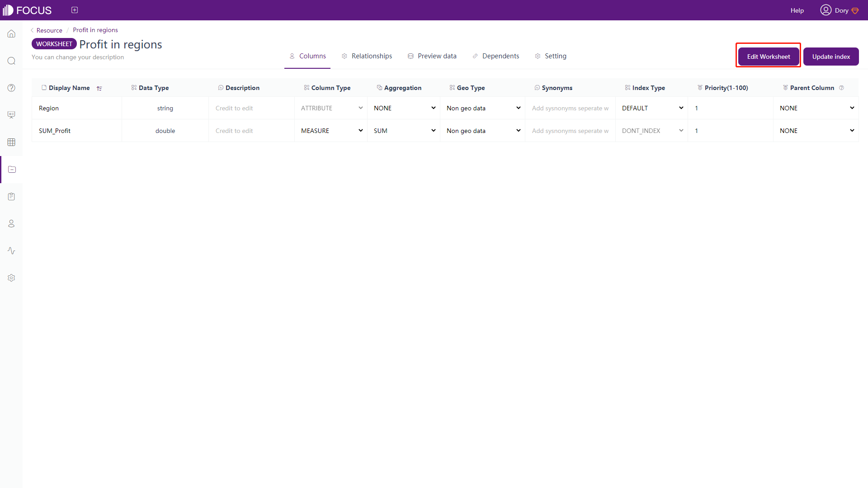Open the activity pulse sidebar icon
Screen dimensions: 868x488
coord(11,251)
